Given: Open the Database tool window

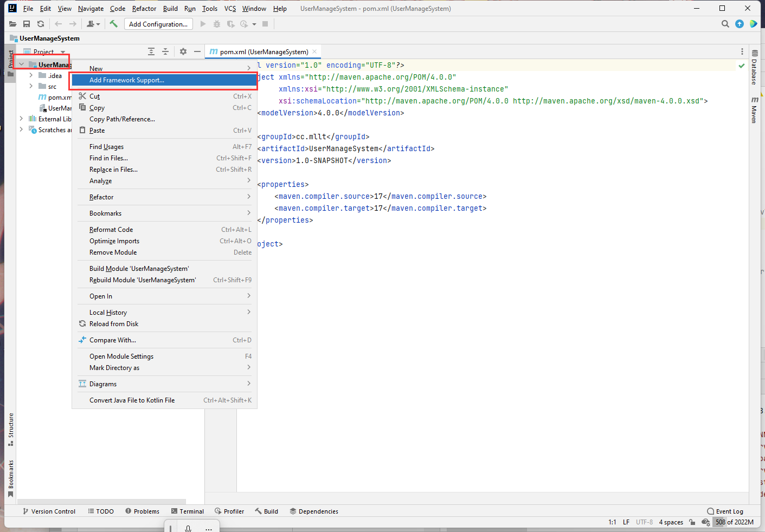Looking at the screenshot, I should click(754, 67).
